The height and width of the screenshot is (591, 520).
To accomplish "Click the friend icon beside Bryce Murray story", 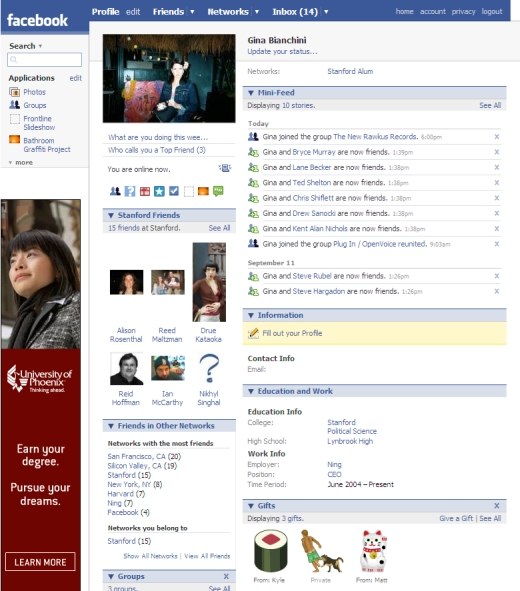I will 253,152.
